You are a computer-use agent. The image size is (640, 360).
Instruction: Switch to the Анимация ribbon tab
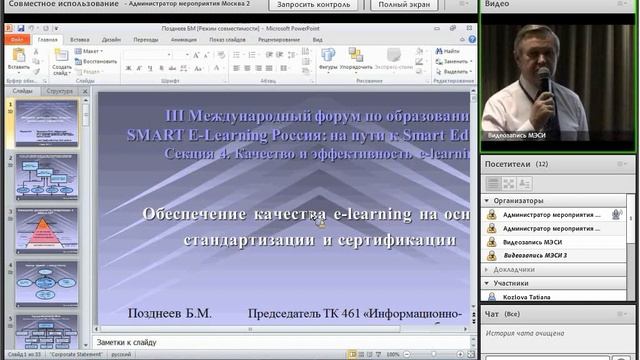tap(184, 40)
